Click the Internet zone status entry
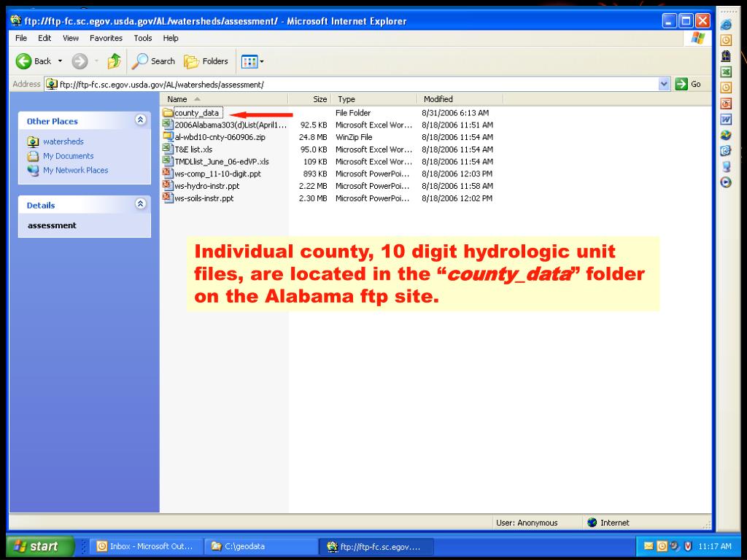This screenshot has height=560, width=747. point(608,523)
